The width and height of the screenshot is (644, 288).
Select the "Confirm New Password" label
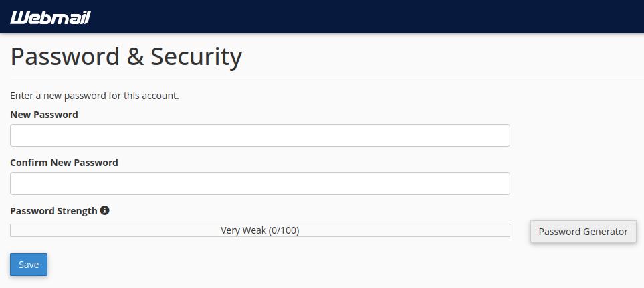[x=64, y=163]
